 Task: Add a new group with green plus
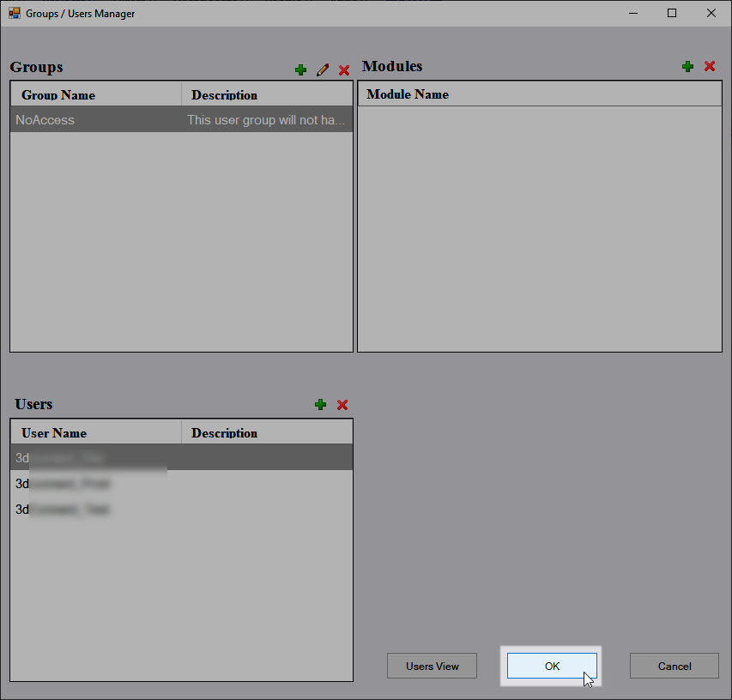[300, 70]
